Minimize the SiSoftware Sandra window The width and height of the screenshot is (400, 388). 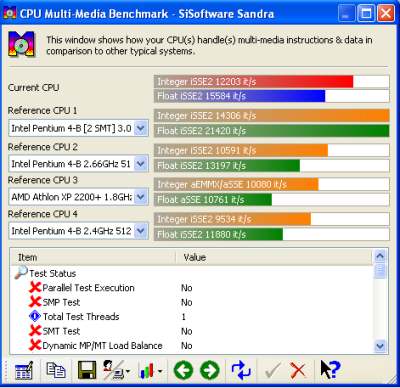346,14
